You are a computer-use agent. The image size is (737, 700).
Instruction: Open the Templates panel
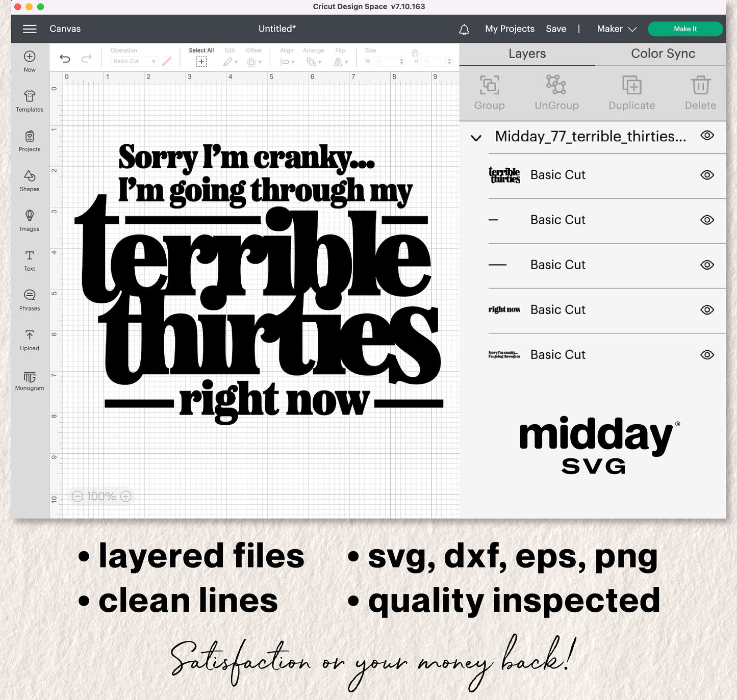point(30,101)
